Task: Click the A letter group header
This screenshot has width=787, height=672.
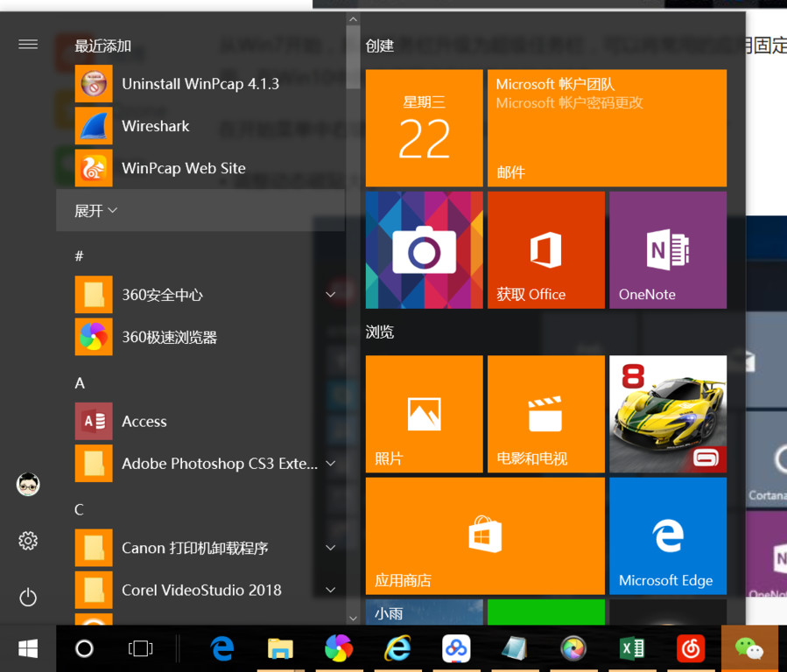Action: pyautogui.click(x=80, y=383)
